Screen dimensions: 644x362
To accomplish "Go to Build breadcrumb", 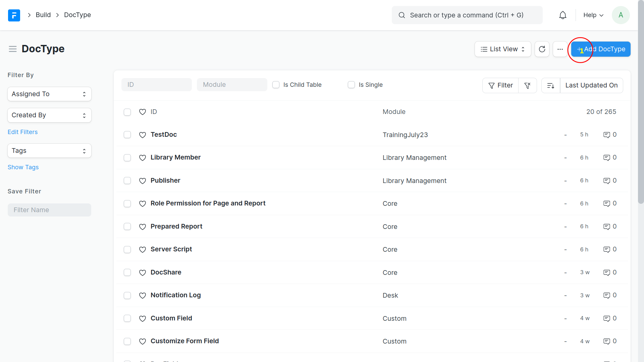I will pyautogui.click(x=43, y=15).
